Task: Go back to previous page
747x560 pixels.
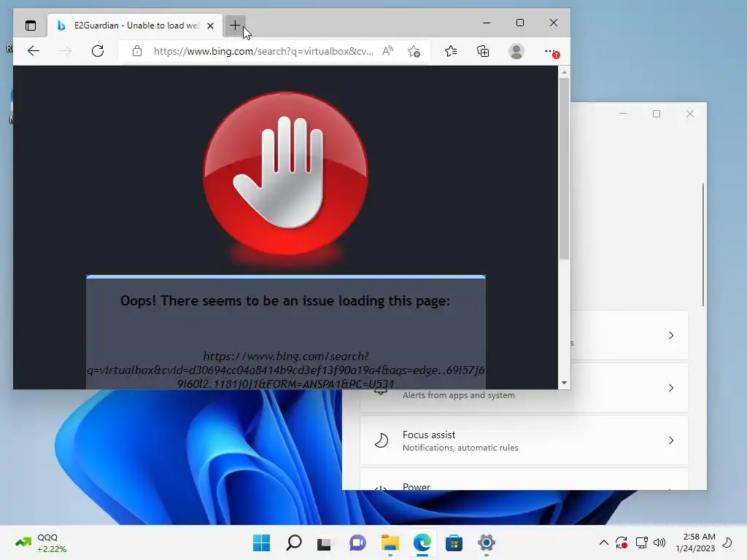Action: [x=34, y=51]
